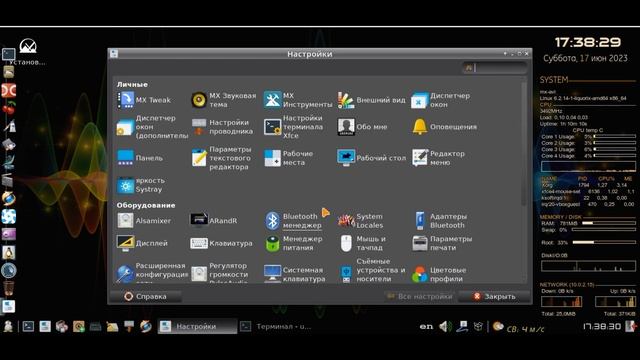Open Параметры печати
The height and width of the screenshot is (360, 640).
(x=442, y=243)
